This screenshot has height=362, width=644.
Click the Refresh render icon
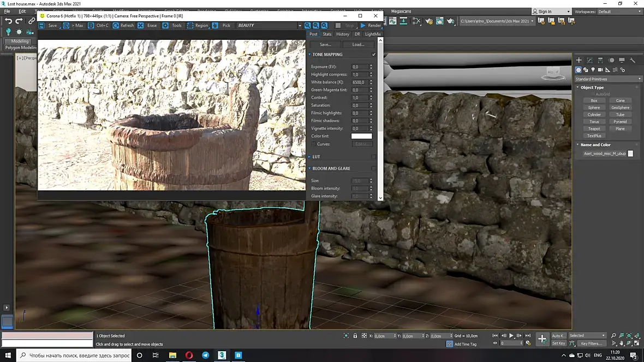click(x=116, y=26)
